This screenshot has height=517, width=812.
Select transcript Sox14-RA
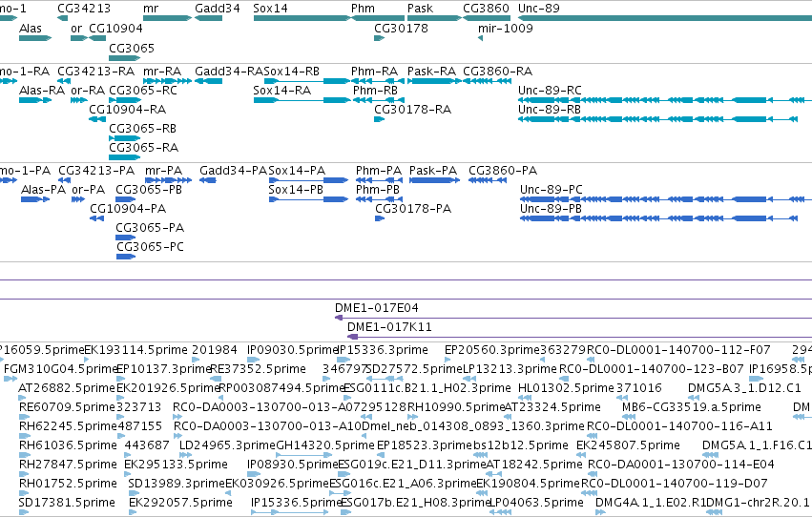pos(302,100)
